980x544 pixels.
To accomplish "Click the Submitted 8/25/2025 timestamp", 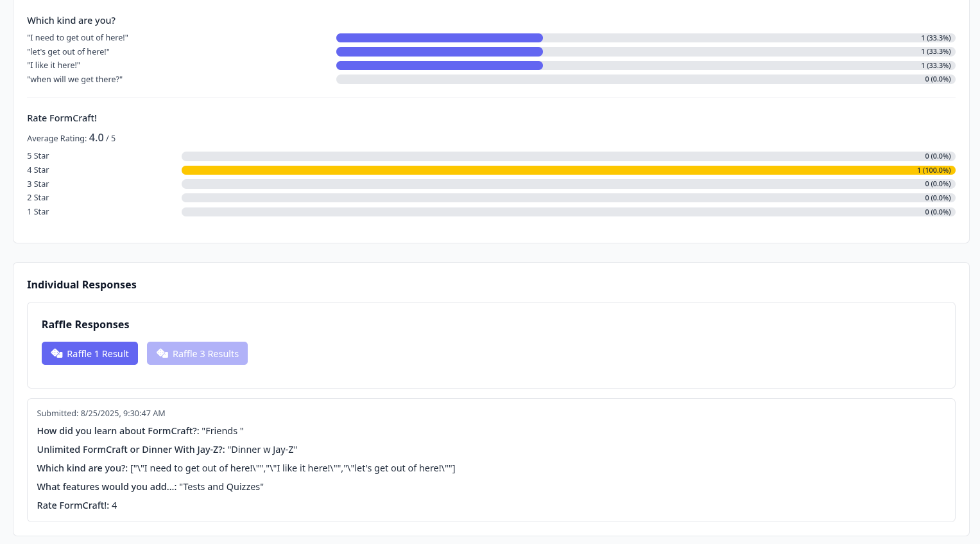I will (101, 413).
